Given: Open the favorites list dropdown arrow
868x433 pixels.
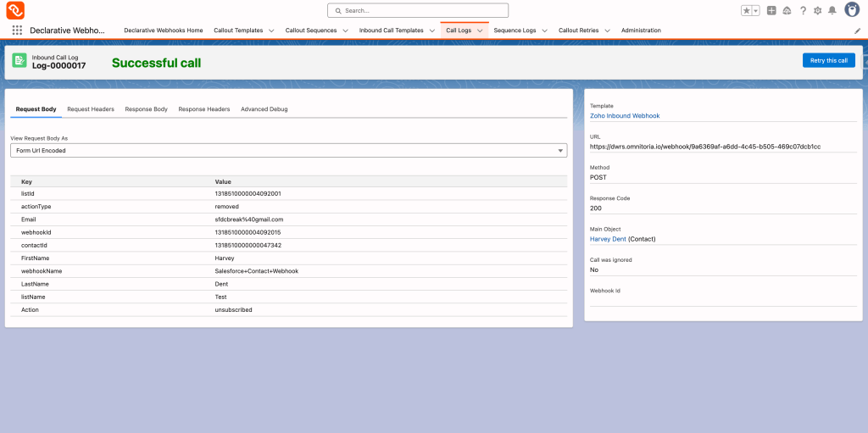Looking at the screenshot, I should coord(755,10).
